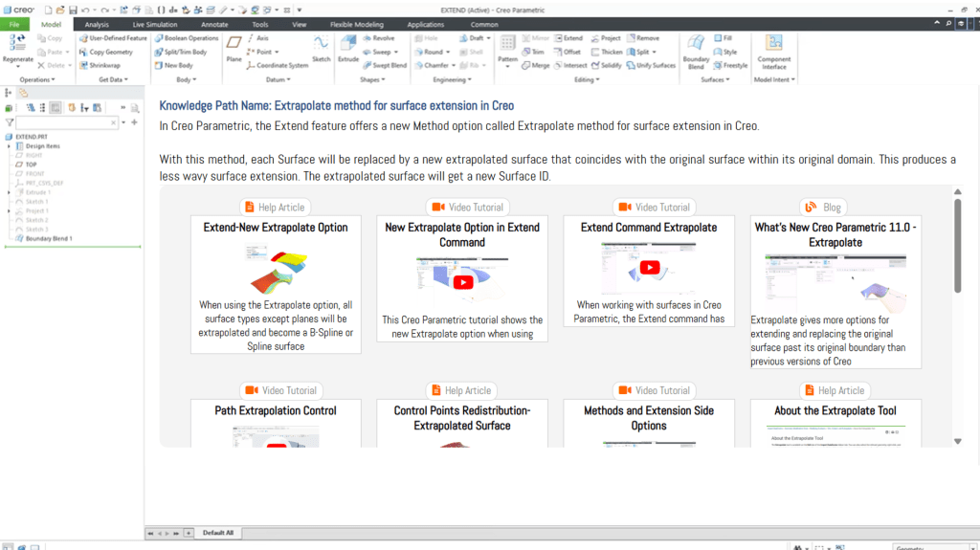Open the Extend-New Extrapolate Option article
This screenshot has height=550, width=980.
(276, 228)
